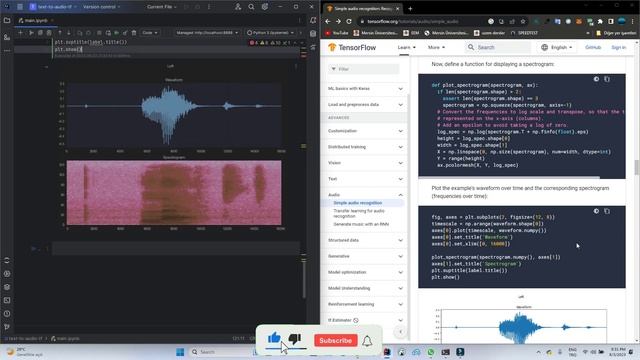The image size is (640, 360).
Task: Click the TensorFlow page vertical scrollbar
Action: point(636,167)
